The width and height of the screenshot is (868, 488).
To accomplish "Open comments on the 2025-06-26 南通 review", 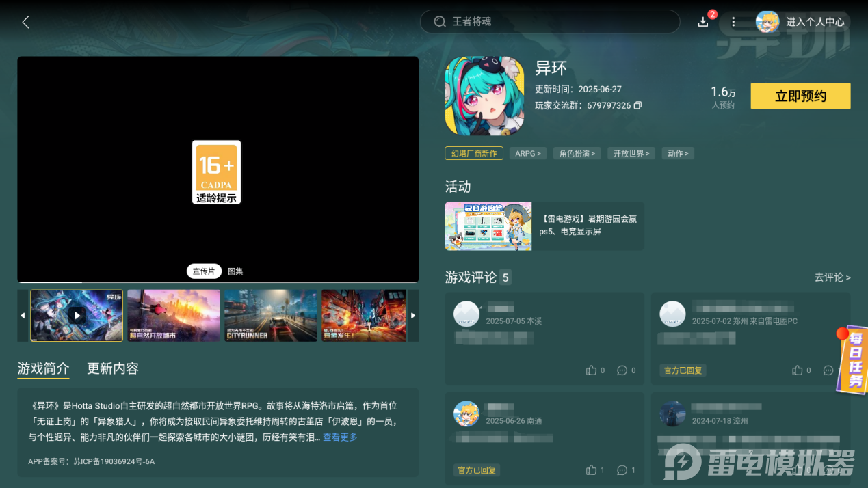I will point(622,470).
